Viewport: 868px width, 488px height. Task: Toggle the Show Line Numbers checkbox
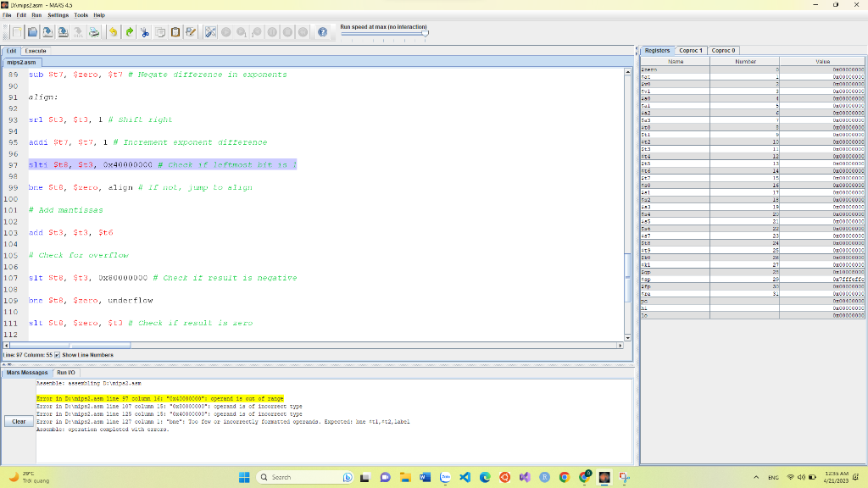(57, 355)
